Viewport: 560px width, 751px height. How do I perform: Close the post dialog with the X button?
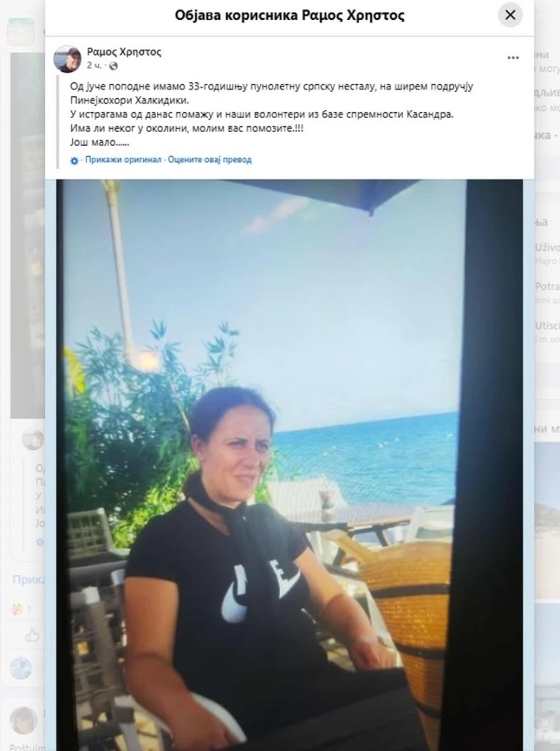click(510, 15)
